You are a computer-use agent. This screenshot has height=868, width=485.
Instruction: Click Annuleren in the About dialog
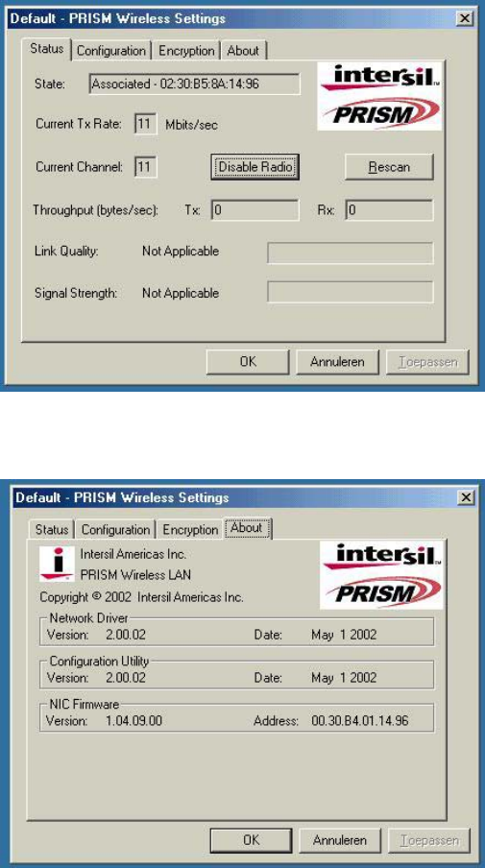coord(340,840)
